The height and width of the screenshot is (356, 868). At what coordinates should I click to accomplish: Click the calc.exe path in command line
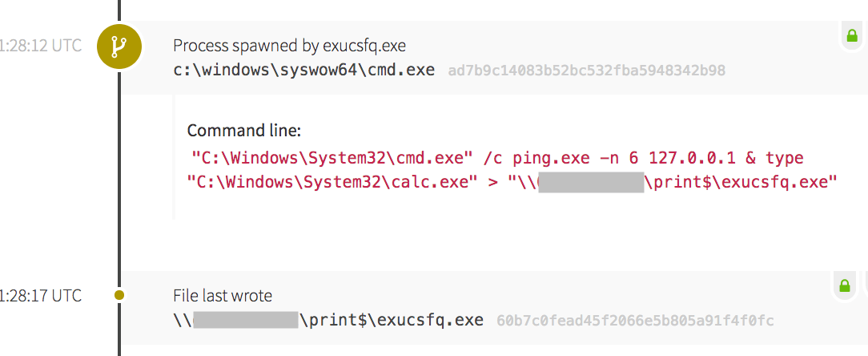328,182
